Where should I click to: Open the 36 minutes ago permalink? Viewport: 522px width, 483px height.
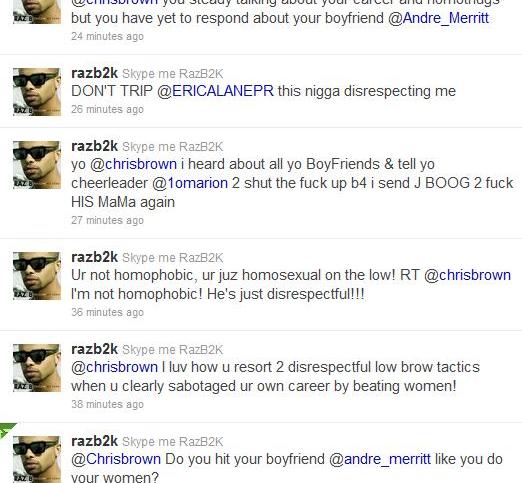point(107,312)
